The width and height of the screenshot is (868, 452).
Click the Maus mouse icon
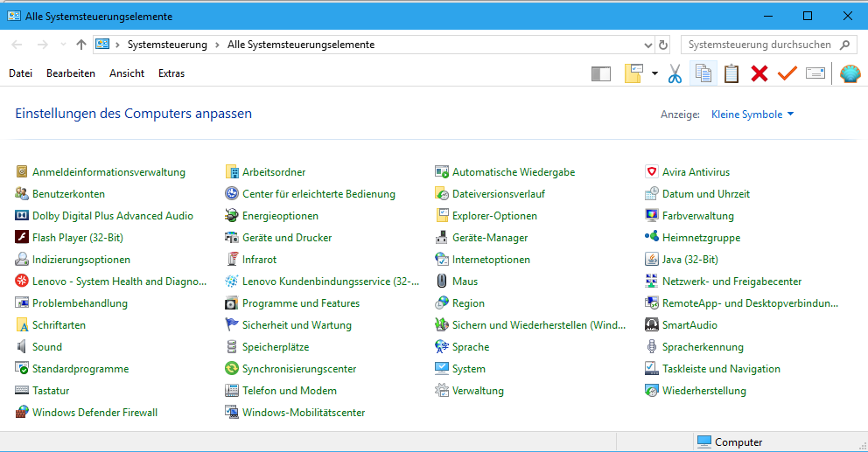[x=441, y=281]
